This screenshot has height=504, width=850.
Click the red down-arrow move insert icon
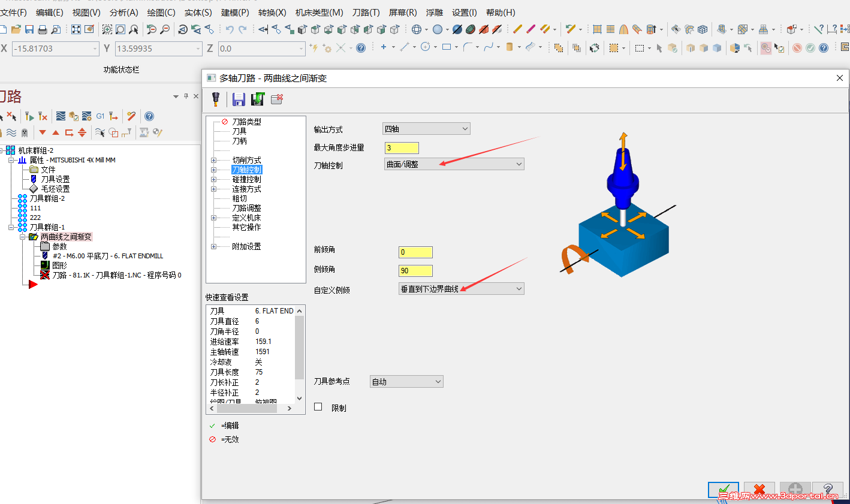tap(43, 132)
